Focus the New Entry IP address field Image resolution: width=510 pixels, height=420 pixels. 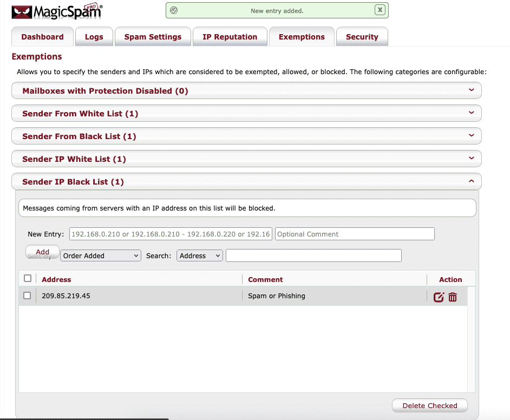(x=171, y=234)
